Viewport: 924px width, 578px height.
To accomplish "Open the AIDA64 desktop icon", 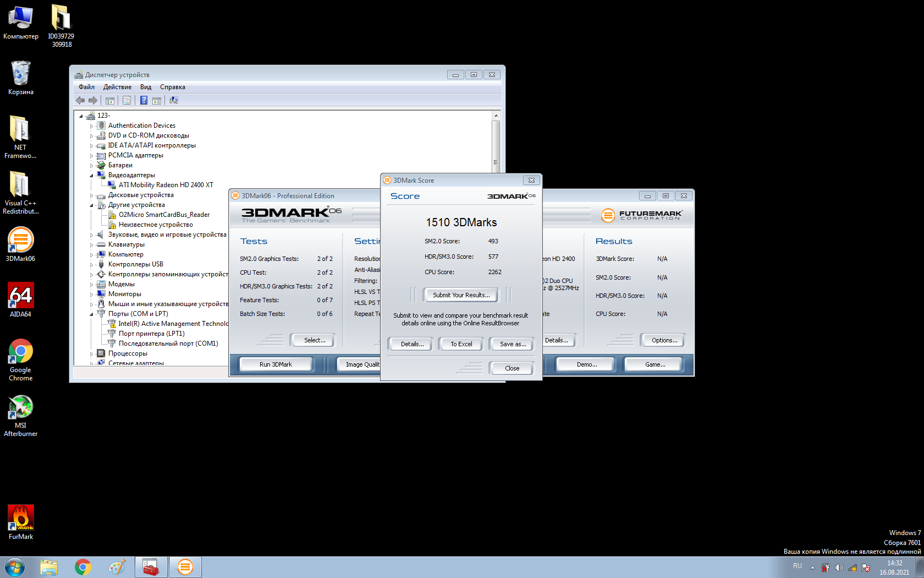I will [x=20, y=300].
